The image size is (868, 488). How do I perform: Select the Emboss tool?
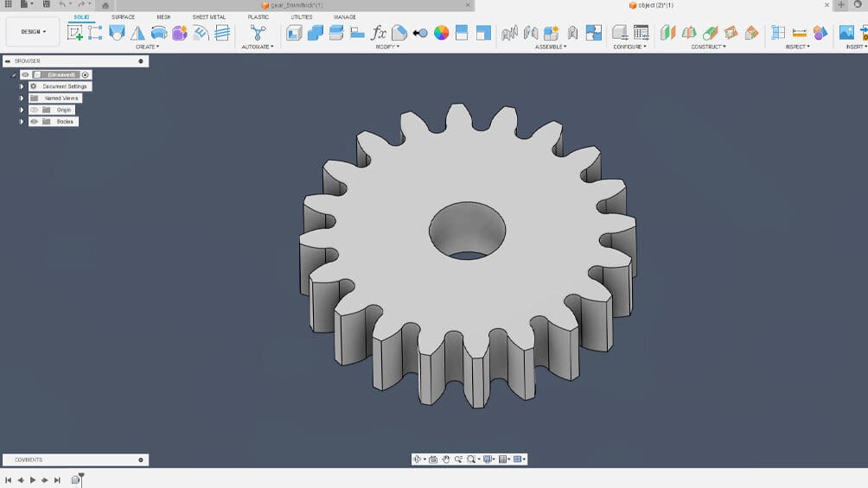tap(201, 33)
